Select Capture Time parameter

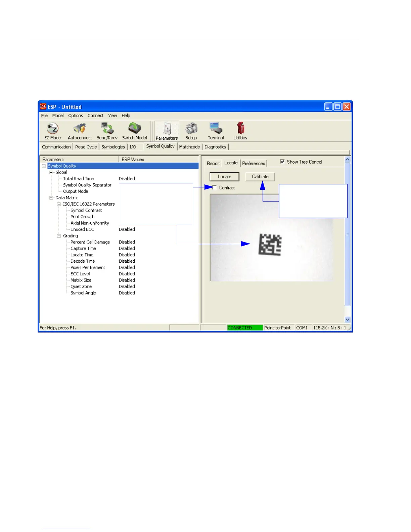point(83,249)
